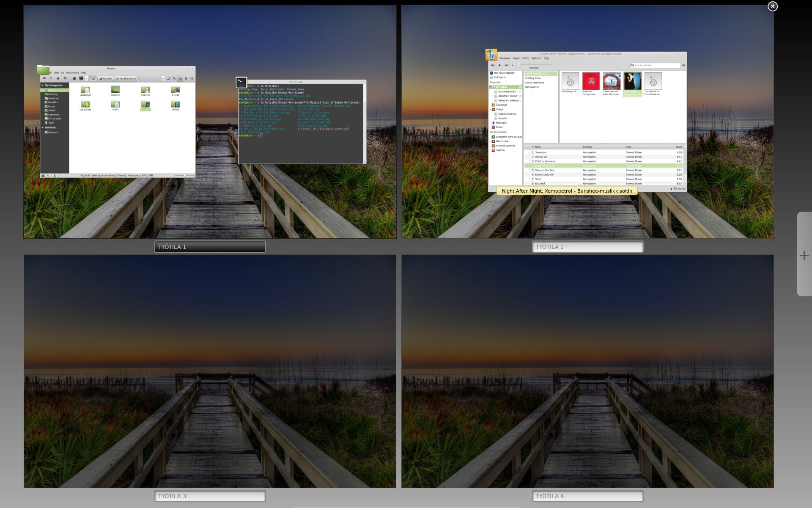Viewport: 812px width, 508px height.
Task: Open Ennio_Morricone breadcrumb in the path bar
Action: 126,78
